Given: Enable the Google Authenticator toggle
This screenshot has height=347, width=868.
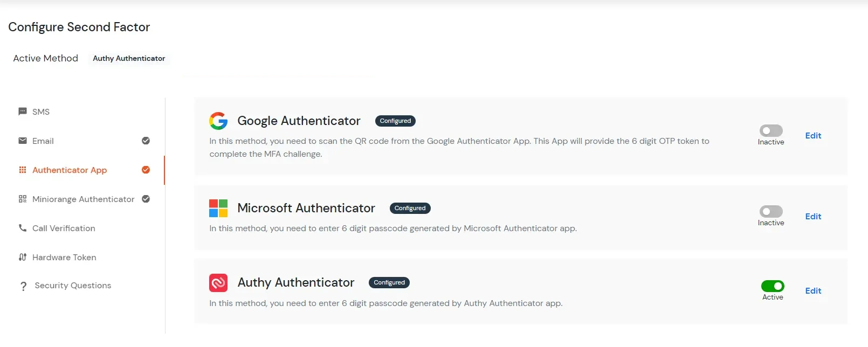Looking at the screenshot, I should tap(770, 130).
